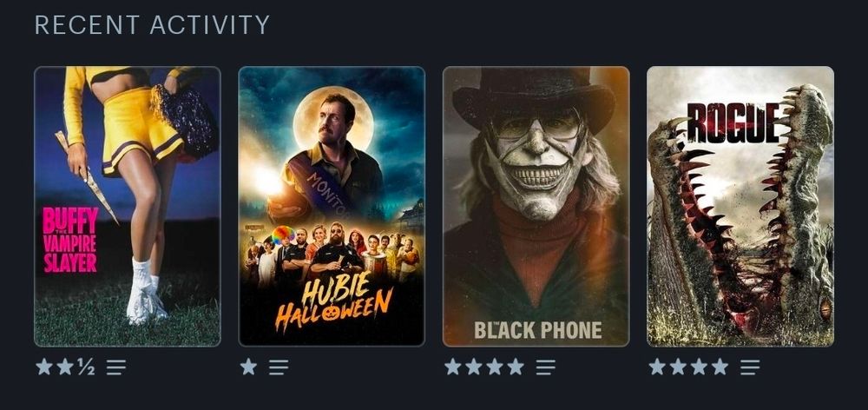Click the Recent Activity section heading

pyautogui.click(x=152, y=25)
